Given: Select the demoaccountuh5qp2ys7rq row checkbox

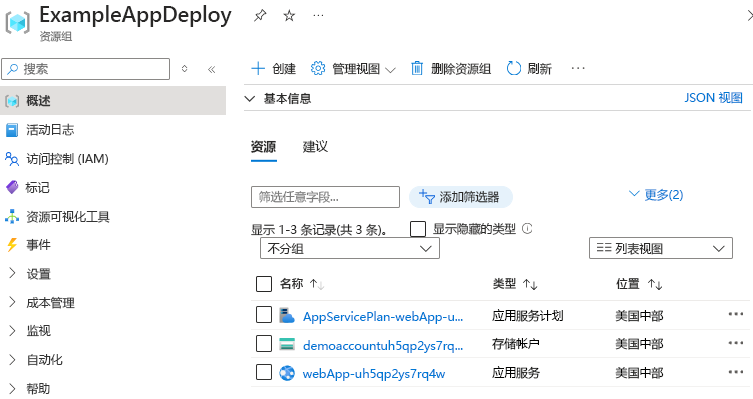Looking at the screenshot, I should click(264, 344).
